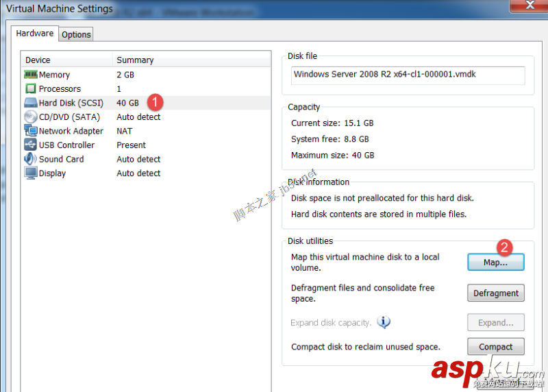Click the Disk file path field
This screenshot has height=392, width=548.
(408, 75)
